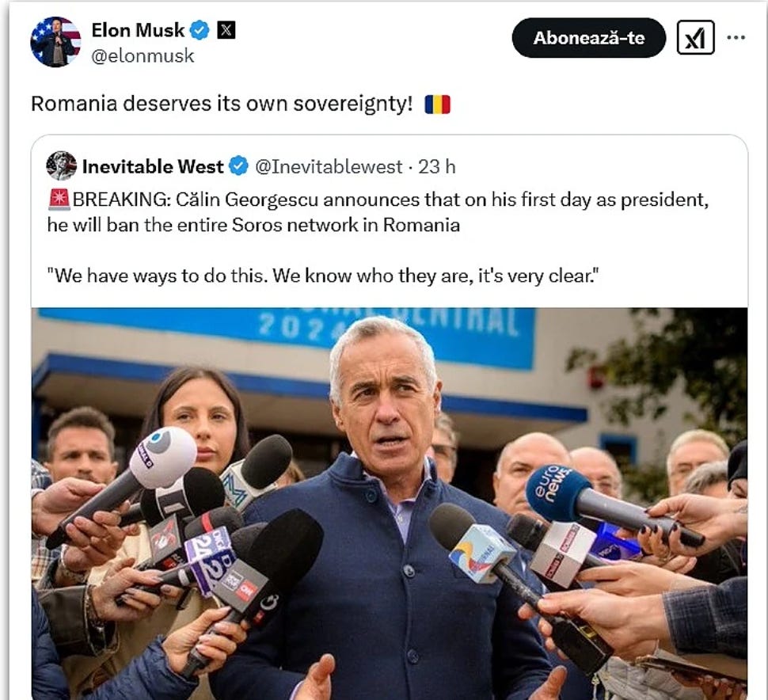Open the three-dot more options menu
Screen dimensions: 768x700
click(736, 38)
